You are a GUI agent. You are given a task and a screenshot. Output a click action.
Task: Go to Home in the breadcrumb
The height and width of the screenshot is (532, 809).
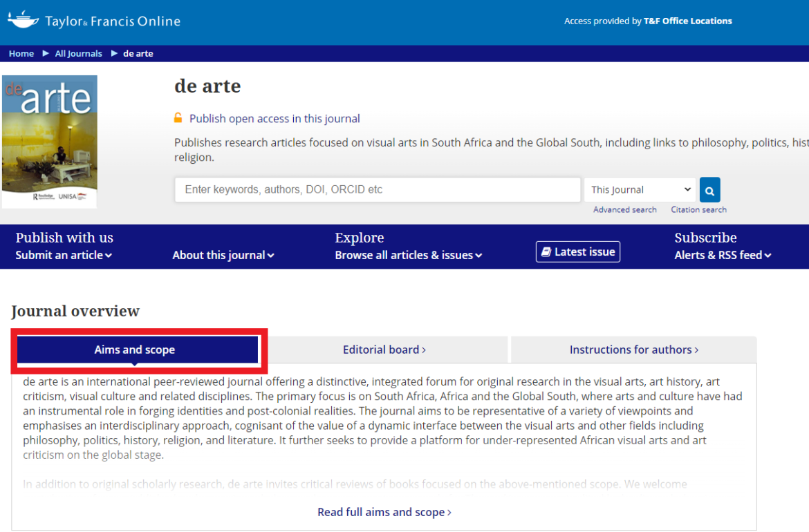coord(21,54)
